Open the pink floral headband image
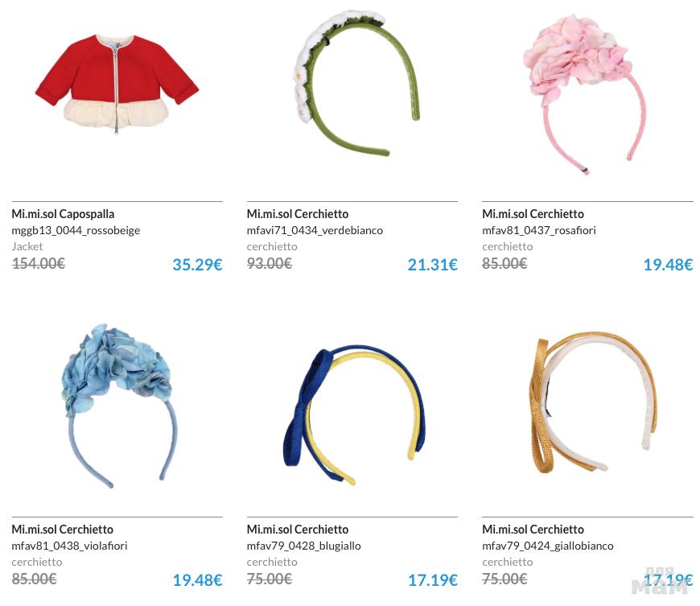This screenshot has width=700, height=606. [x=585, y=94]
